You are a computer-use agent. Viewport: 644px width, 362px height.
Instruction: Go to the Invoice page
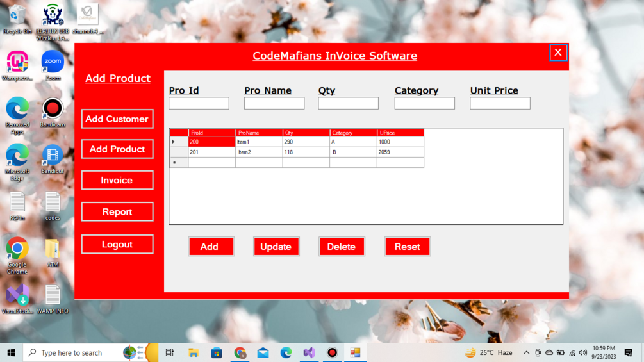pyautogui.click(x=117, y=180)
